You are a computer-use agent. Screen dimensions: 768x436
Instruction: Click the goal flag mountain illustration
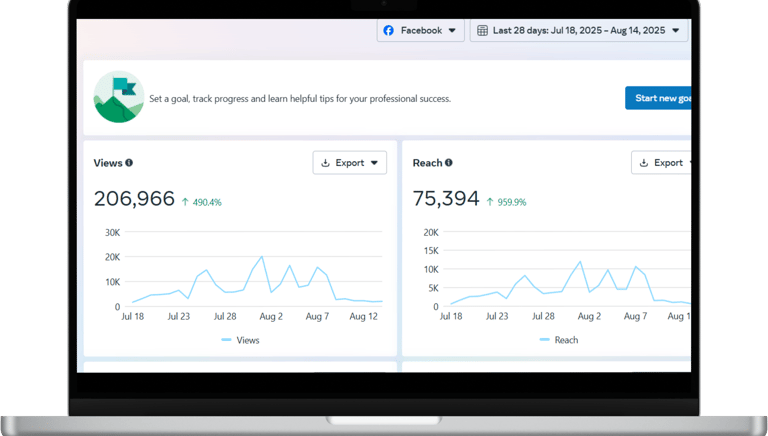119,97
